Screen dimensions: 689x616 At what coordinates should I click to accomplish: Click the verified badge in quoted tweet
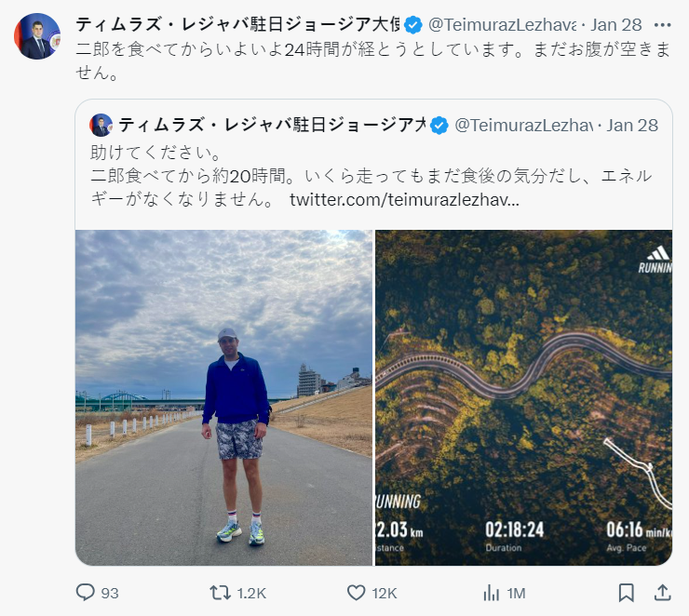click(x=439, y=126)
